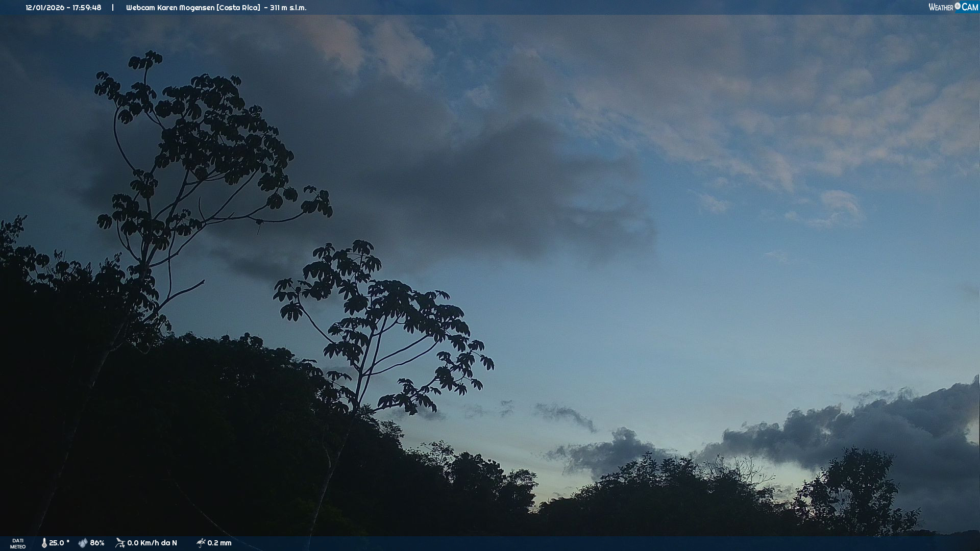Screen dimensions: 980x551
Task: Select the 86% humidity reading
Action: (97, 543)
